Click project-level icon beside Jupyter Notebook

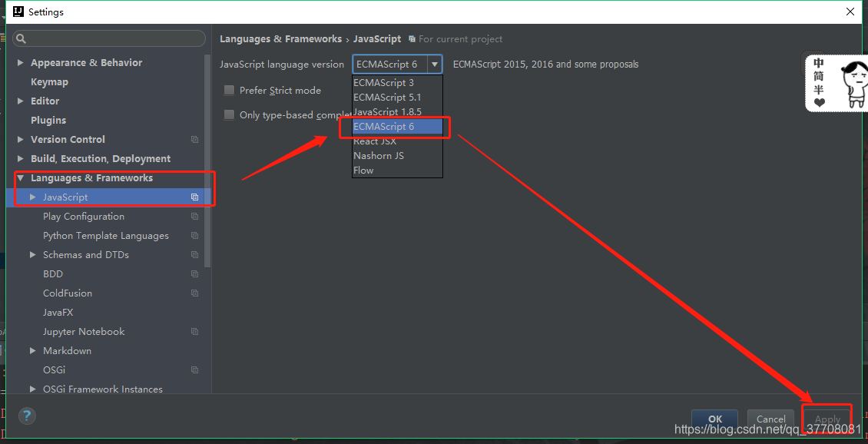point(194,332)
